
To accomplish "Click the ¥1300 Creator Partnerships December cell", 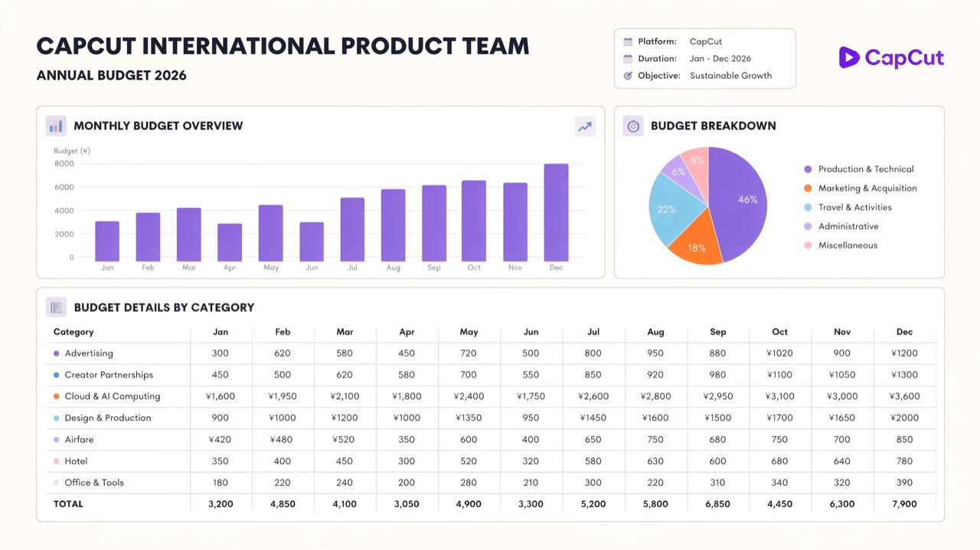I will 905,375.
